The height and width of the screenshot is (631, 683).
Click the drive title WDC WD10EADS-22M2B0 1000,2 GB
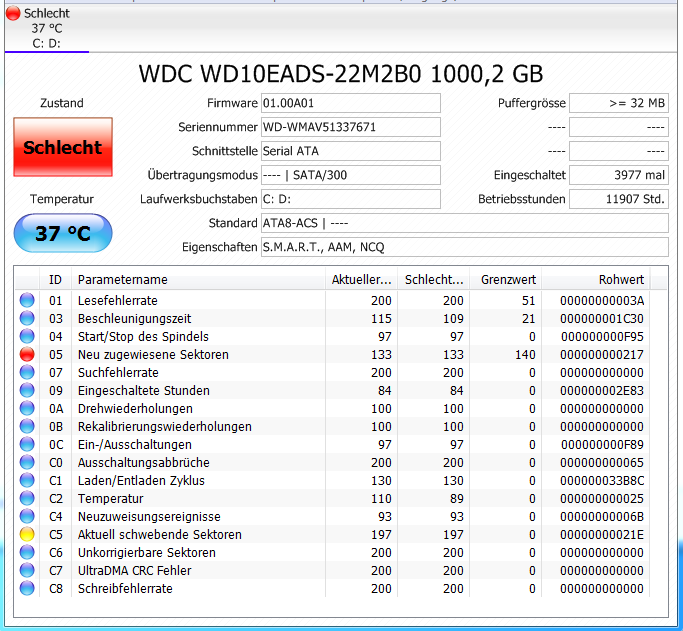click(x=341, y=74)
